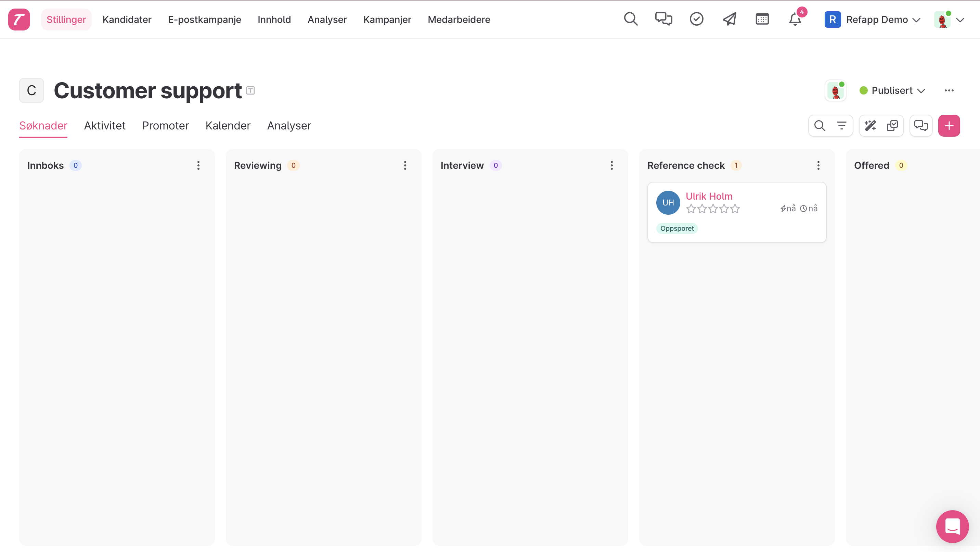
Task: Switch to the Aktivitet tab
Action: (x=105, y=126)
